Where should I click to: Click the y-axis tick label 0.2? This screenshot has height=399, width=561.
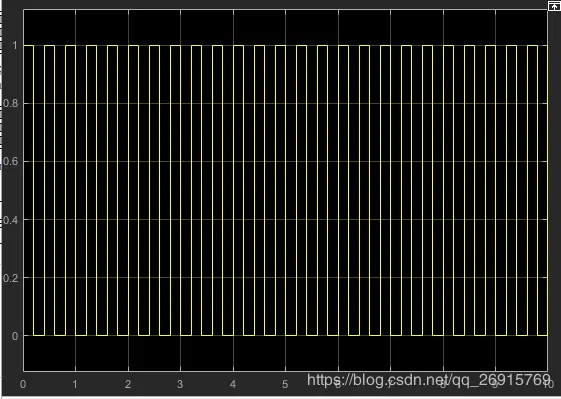click(10, 278)
